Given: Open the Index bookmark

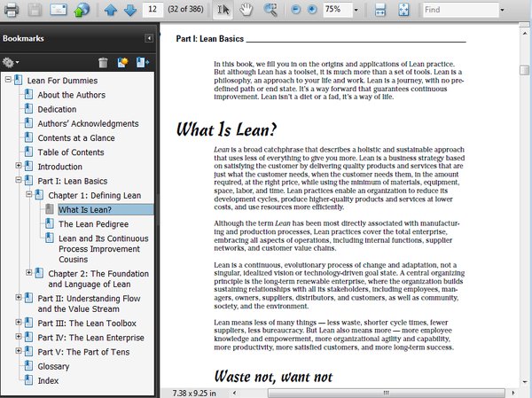Looking at the screenshot, I should point(48,380).
